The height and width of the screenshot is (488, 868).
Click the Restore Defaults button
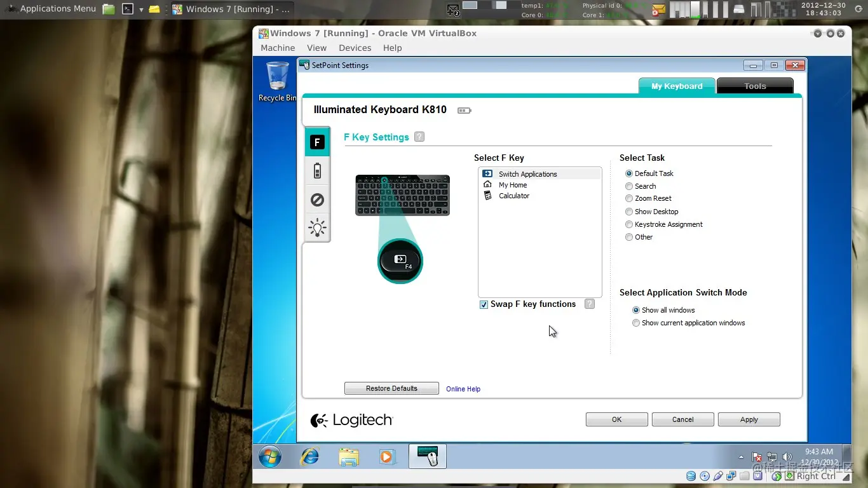(391, 388)
